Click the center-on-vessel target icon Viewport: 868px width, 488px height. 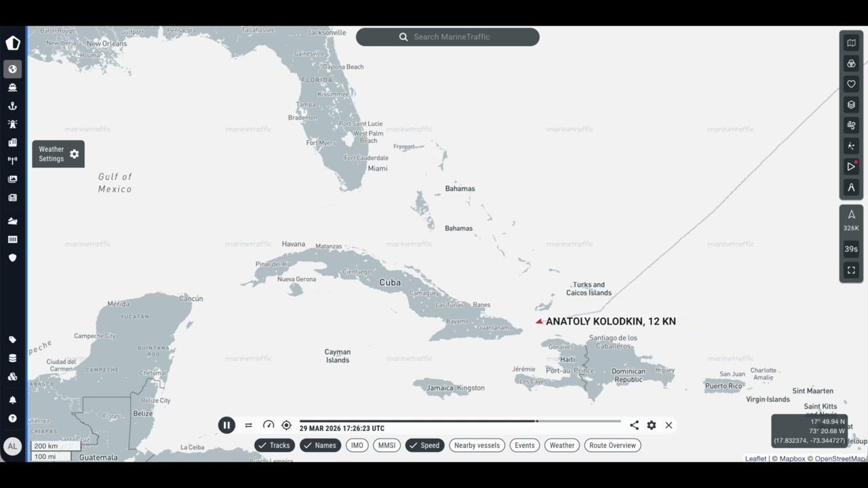pyautogui.click(x=286, y=426)
